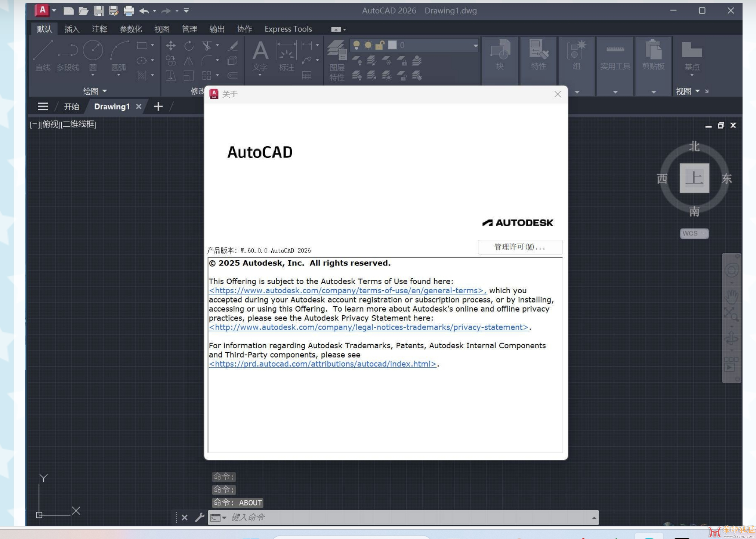Open the Properties (特性) panel icon
This screenshot has height=539, width=756.
click(x=539, y=55)
